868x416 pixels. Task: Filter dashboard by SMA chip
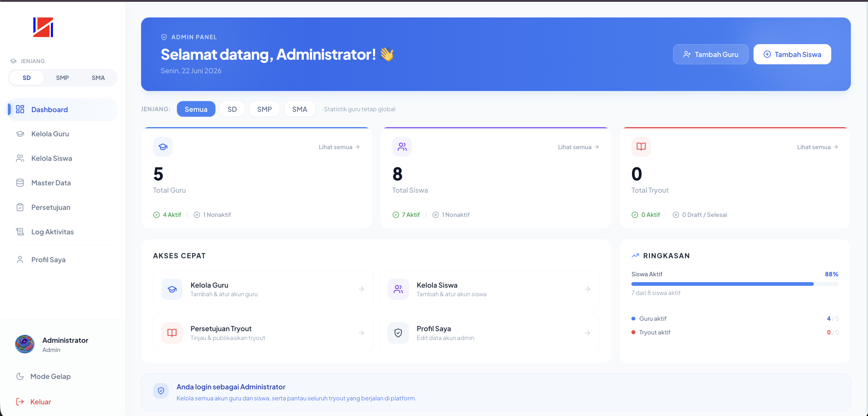[300, 109]
